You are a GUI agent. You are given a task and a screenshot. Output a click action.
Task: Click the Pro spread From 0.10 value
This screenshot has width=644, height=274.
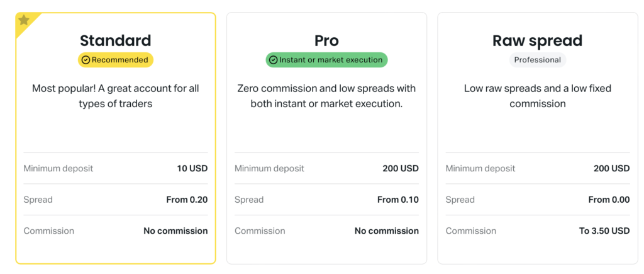[x=398, y=200]
